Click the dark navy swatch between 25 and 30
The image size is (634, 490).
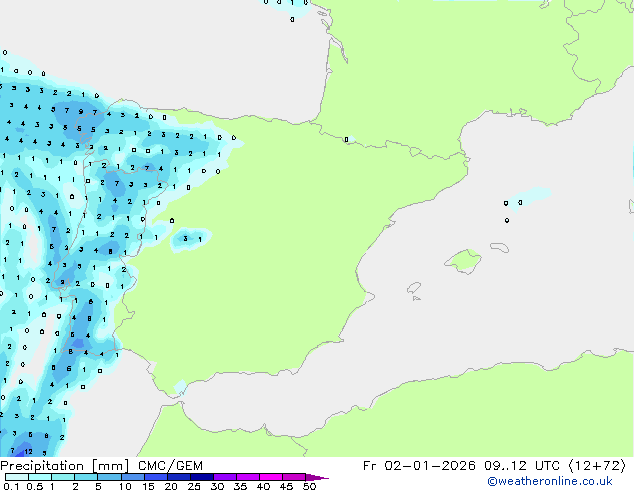click(201, 477)
